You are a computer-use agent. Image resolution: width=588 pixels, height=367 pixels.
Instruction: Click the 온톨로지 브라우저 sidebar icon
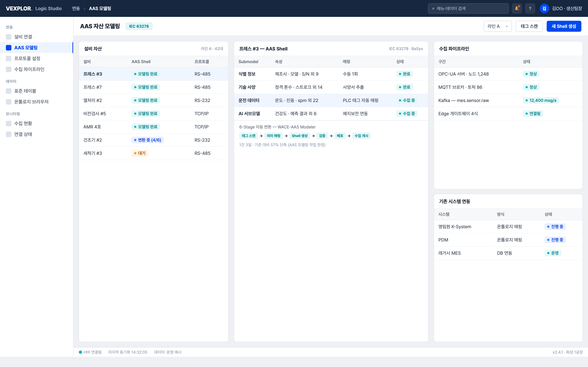(x=9, y=102)
